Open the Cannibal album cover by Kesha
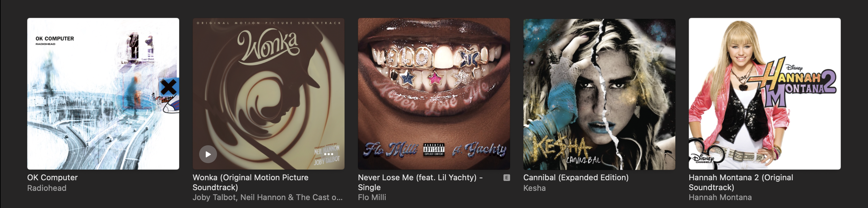 [599, 94]
